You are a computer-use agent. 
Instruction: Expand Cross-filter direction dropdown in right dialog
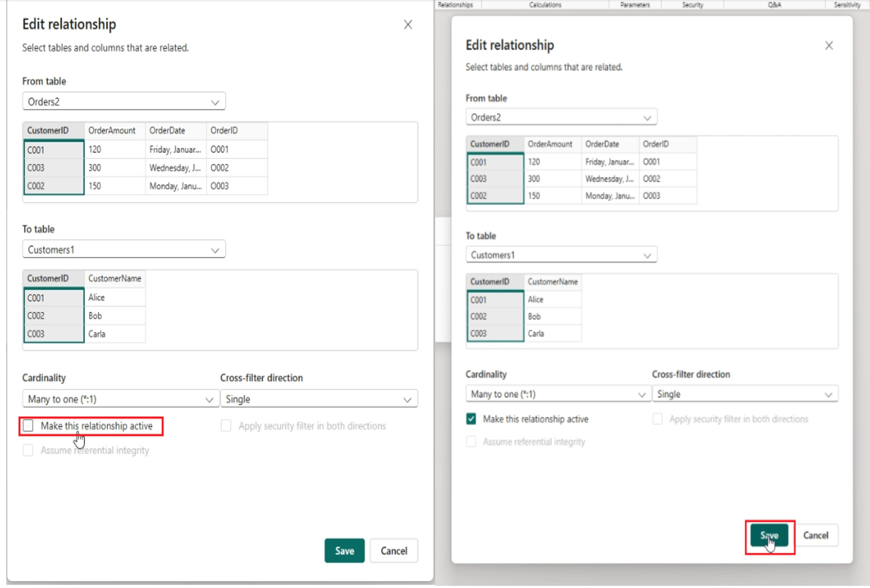pyautogui.click(x=745, y=394)
